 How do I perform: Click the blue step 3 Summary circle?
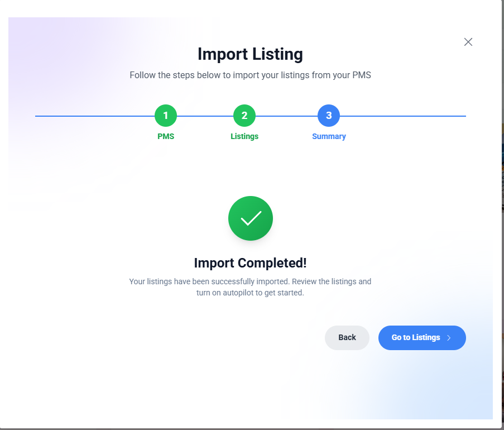tap(328, 116)
